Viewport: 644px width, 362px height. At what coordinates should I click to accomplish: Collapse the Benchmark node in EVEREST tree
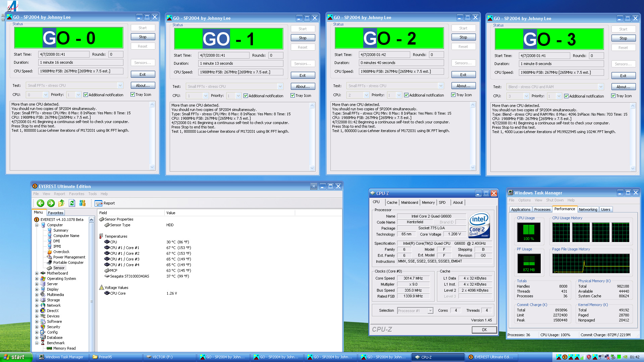[x=37, y=343]
